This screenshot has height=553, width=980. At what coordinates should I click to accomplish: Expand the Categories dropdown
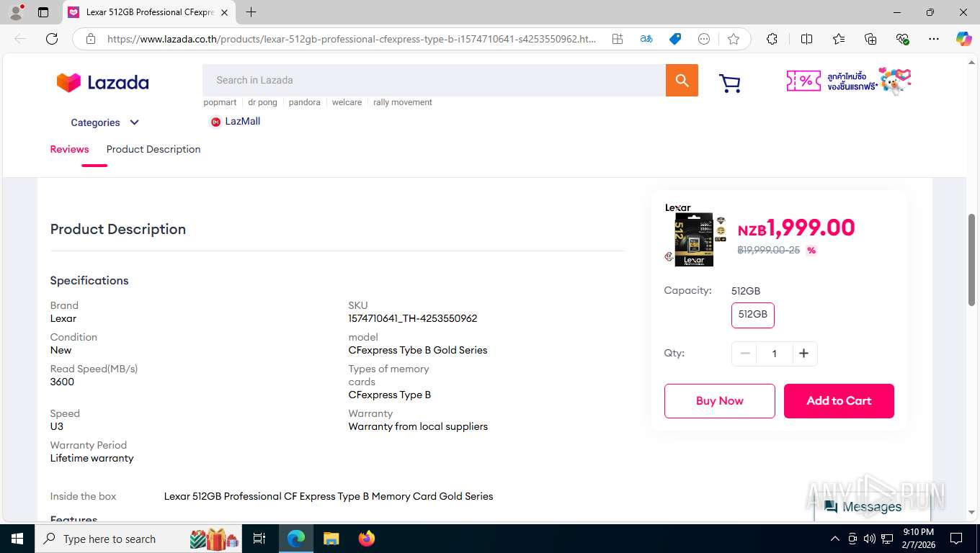tap(105, 122)
